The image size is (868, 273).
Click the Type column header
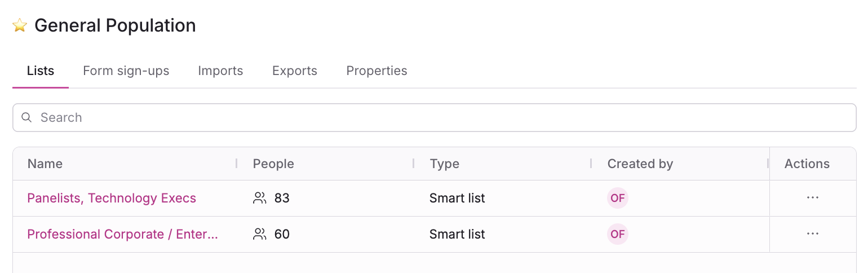coord(444,164)
